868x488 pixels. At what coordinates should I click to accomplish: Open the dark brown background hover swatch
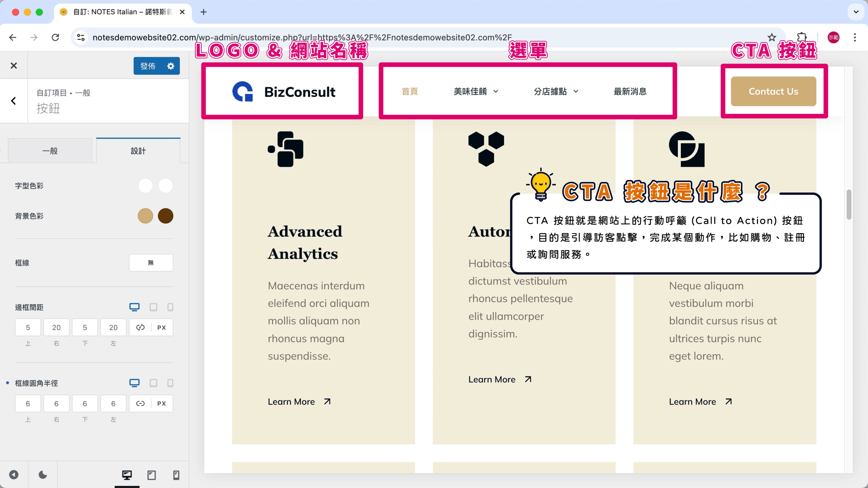click(x=165, y=216)
